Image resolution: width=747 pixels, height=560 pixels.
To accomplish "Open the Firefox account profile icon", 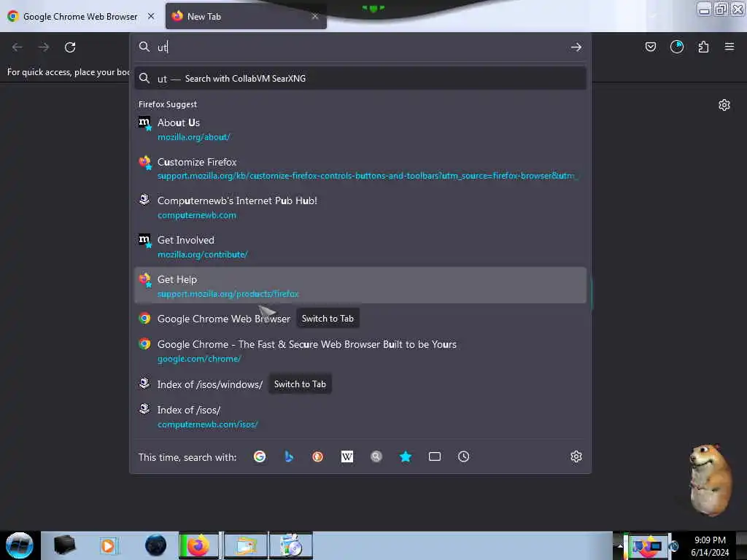I will pos(676,47).
